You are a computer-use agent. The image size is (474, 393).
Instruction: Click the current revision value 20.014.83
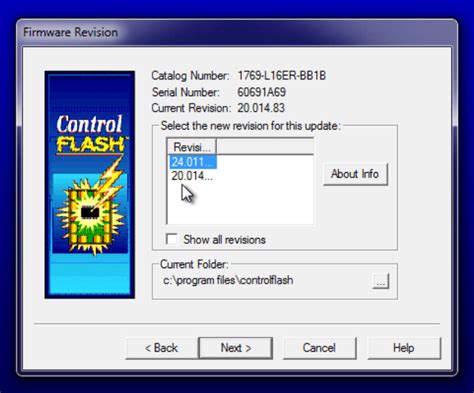(261, 108)
